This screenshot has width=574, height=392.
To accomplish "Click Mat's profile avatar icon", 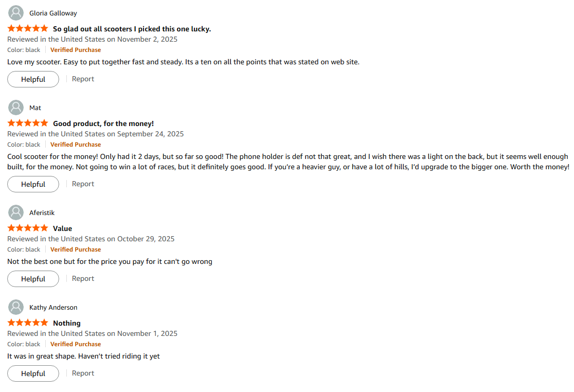I will coord(16,108).
